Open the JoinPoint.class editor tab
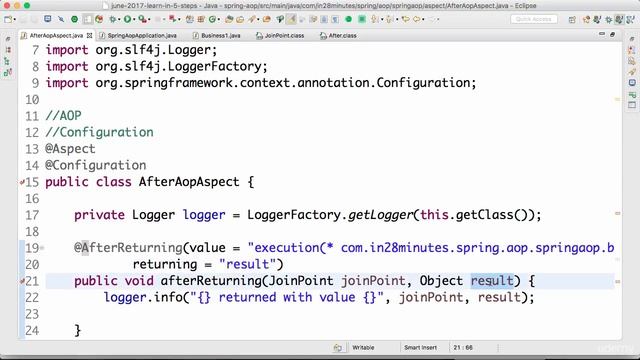This screenshot has height=360, width=640. click(x=280, y=36)
